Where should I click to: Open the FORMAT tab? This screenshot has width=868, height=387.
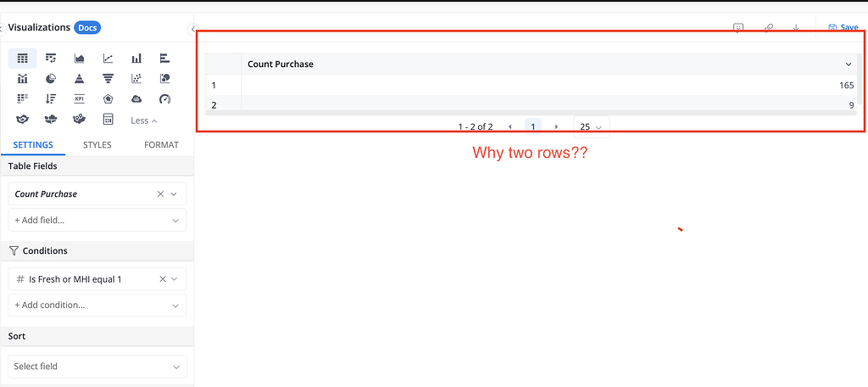coord(161,145)
